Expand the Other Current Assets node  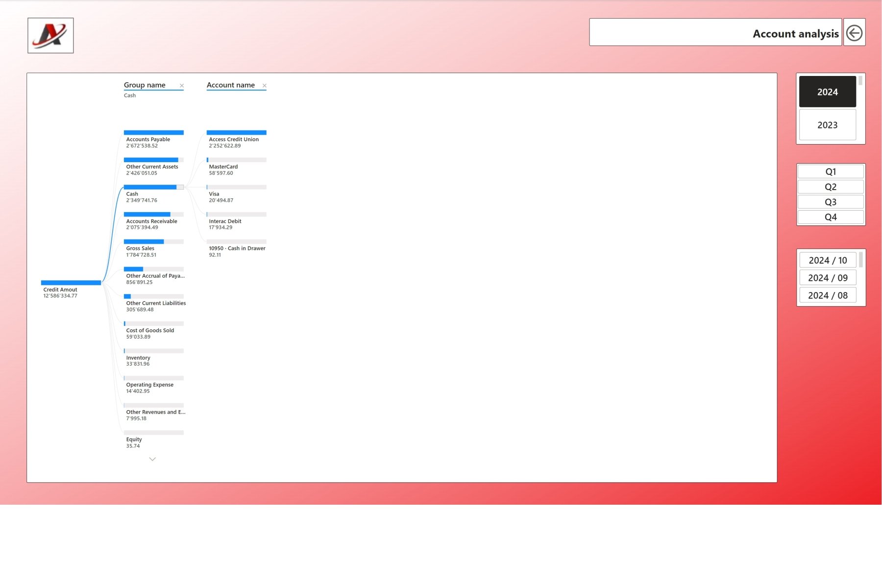click(154, 167)
